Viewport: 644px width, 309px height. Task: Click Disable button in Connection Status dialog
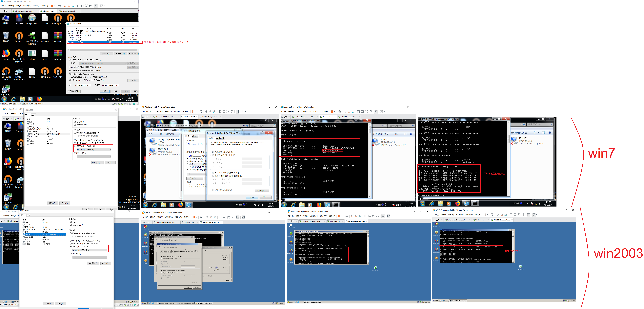point(210,276)
